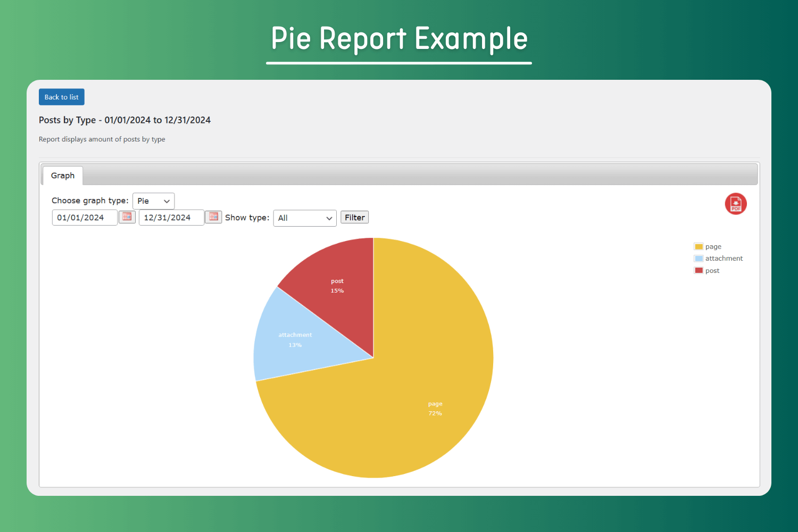
Task: Click the 01/01/2024 start date field
Action: [x=85, y=218]
